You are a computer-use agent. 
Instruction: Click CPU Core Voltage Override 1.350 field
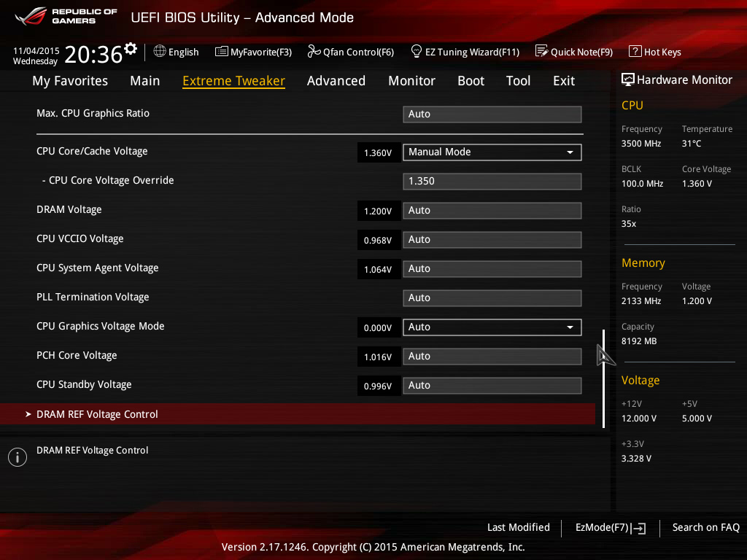coord(492,182)
